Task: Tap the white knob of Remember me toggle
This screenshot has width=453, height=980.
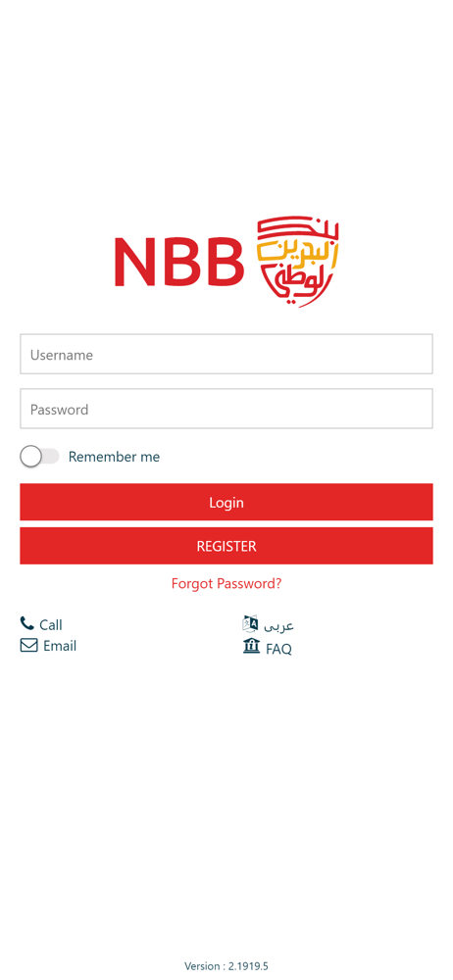Action: click(x=30, y=457)
